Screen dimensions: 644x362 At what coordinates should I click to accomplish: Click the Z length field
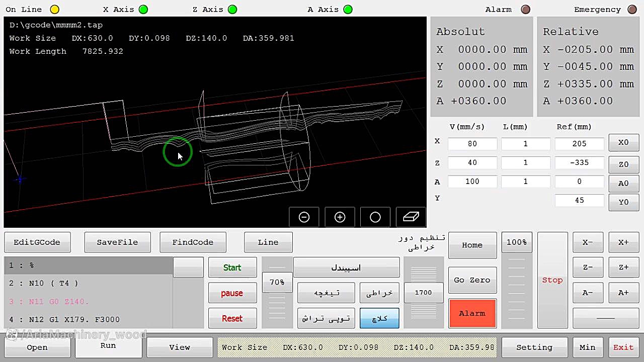point(526,163)
